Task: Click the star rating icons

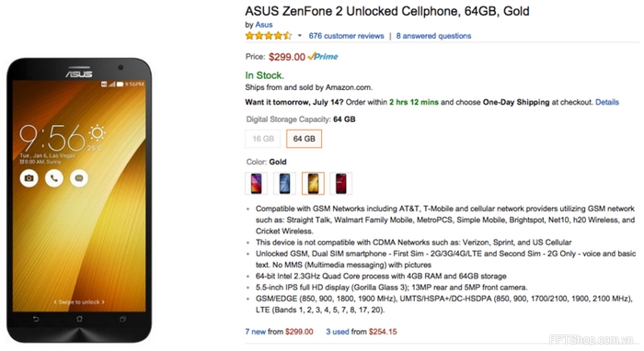Action: (269, 36)
